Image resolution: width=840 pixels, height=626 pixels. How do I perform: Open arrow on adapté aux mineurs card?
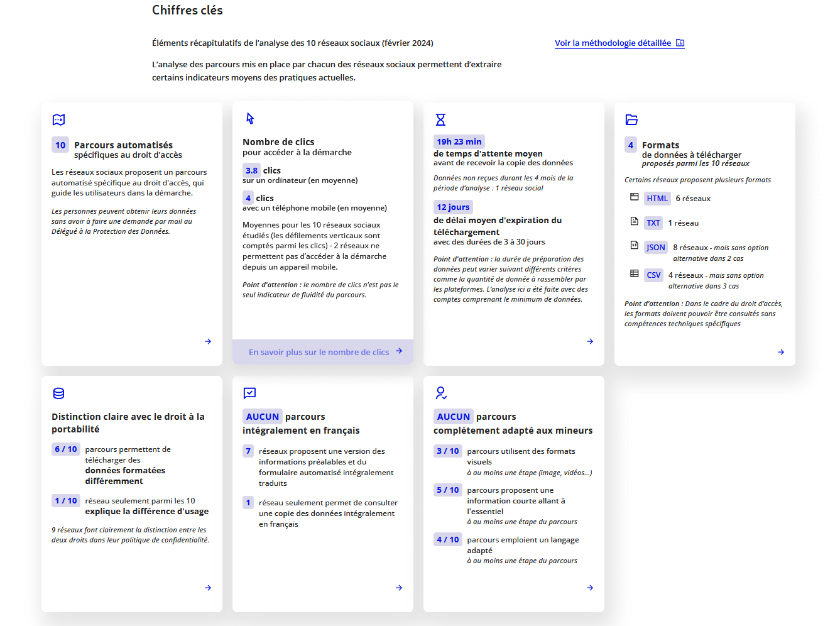pyautogui.click(x=590, y=588)
